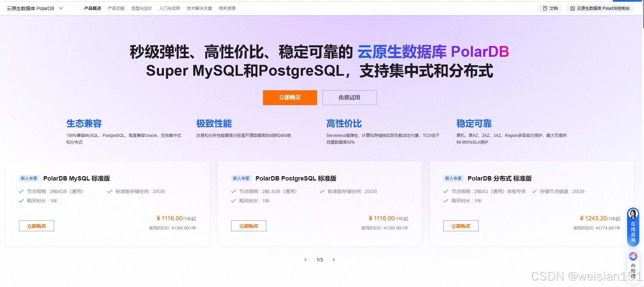This screenshot has width=644, height=287.
Task: Click 存储节点磁盘 : 20GB text
Action: click(x=562, y=191)
